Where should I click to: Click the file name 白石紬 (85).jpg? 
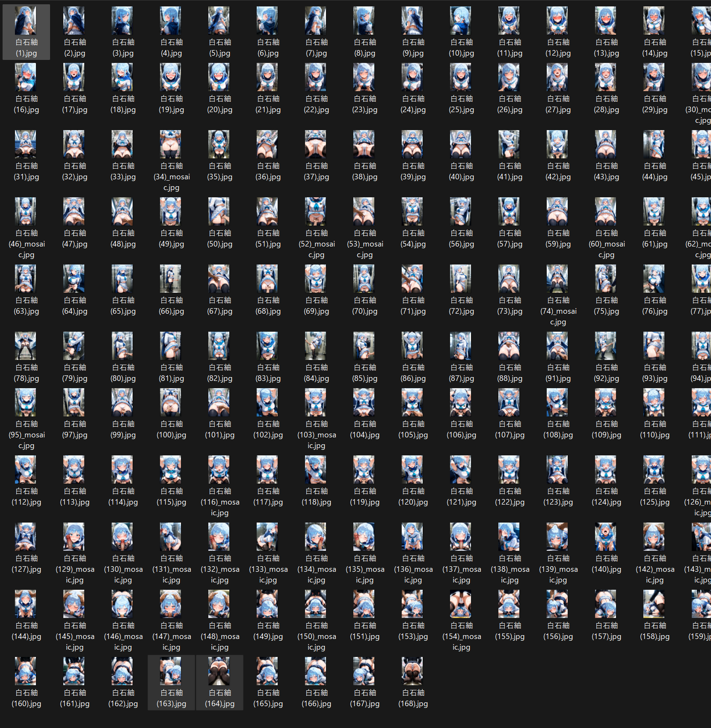(x=364, y=373)
